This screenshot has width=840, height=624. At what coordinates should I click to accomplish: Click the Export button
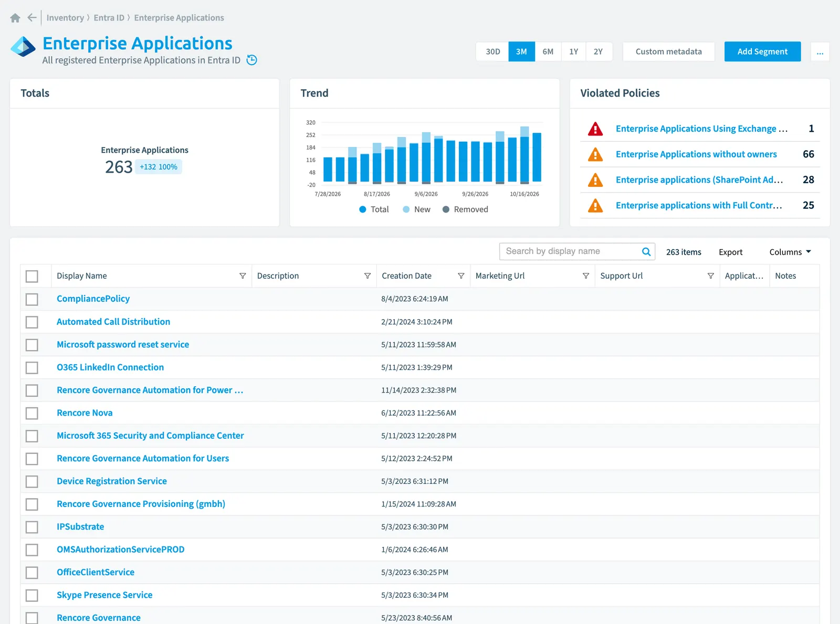click(731, 252)
